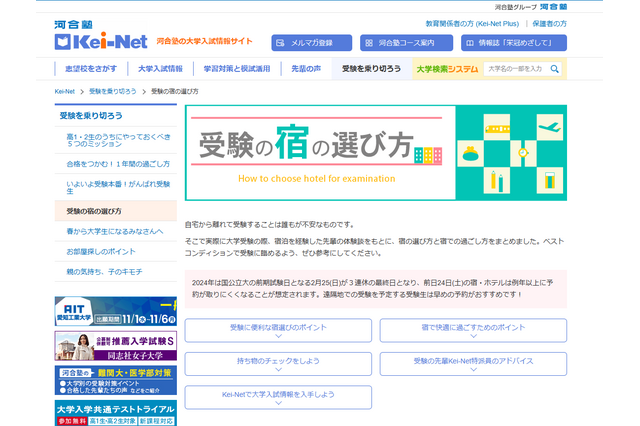The image size is (640, 426).
Task: Open the 情報誌「栄冠めざして」 button
Action: coord(514,43)
